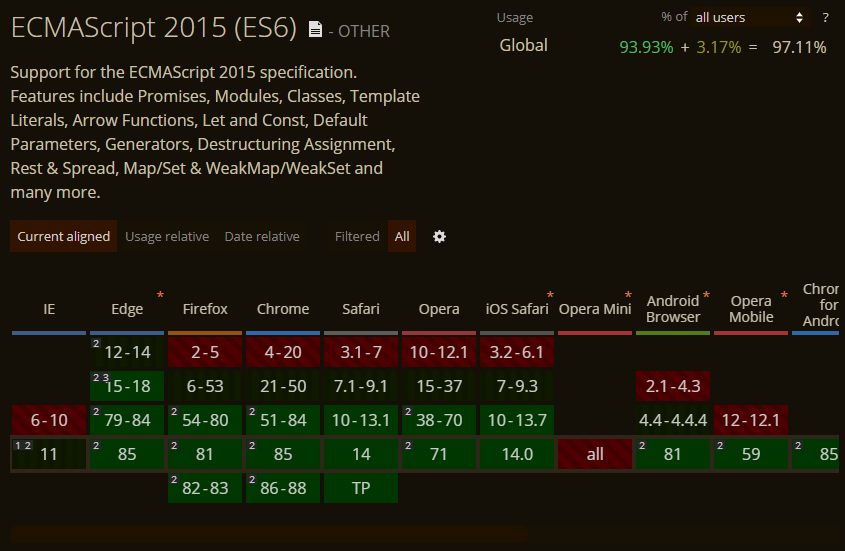Click the Opera Mini column header

coord(595,309)
